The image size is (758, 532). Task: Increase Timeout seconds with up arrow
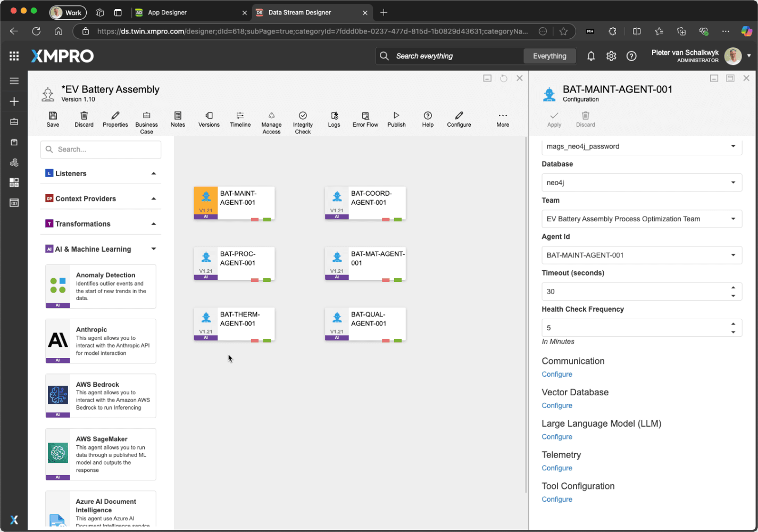click(733, 288)
